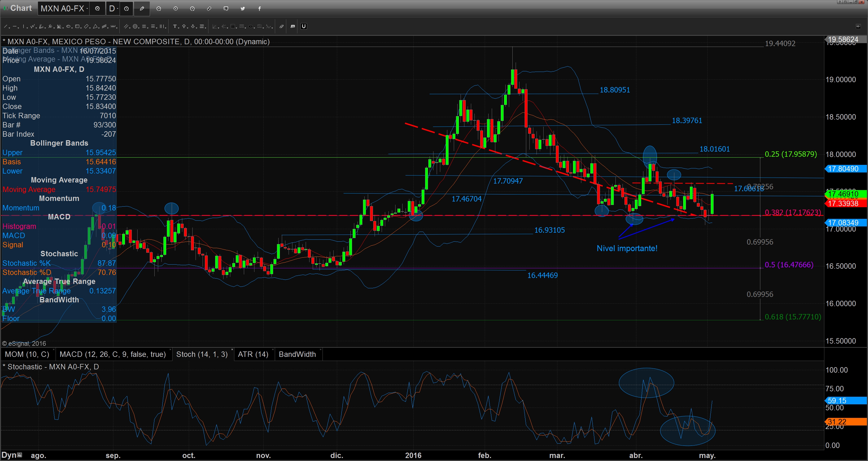
Task: Click the 'feb.' marker on time axis
Action: click(484, 455)
